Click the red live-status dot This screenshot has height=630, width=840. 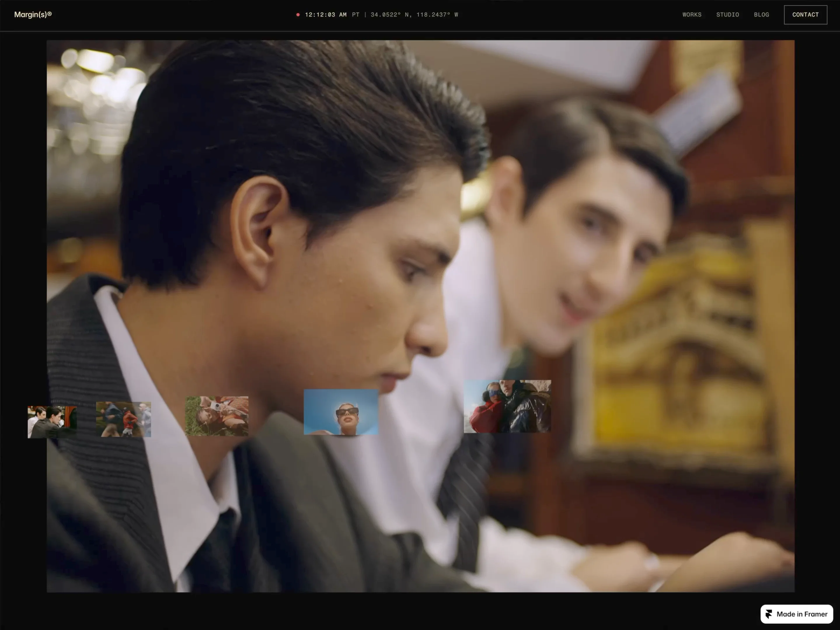point(298,15)
